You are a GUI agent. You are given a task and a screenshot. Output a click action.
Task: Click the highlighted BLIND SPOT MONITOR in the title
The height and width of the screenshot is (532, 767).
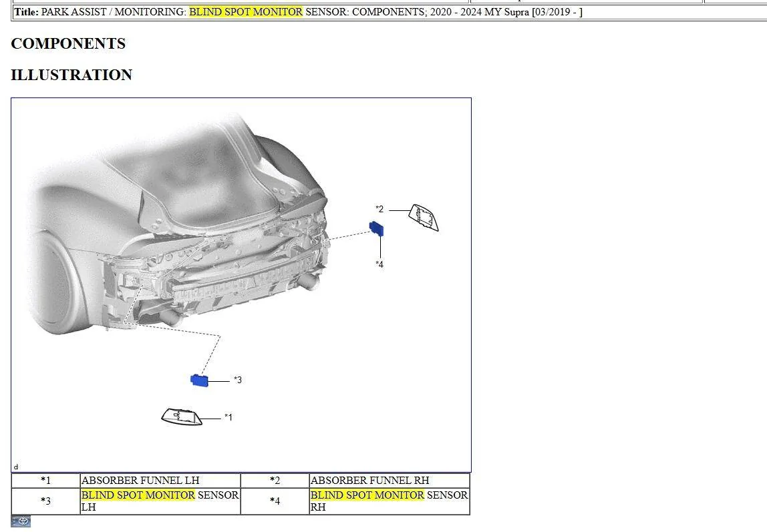246,12
